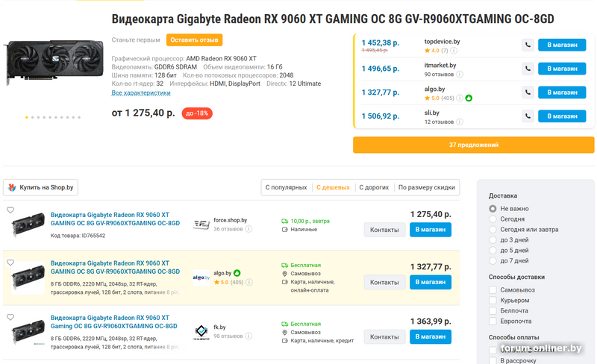The width and height of the screenshot is (597, 364).
Task: Open info icon next to topdevice.by rating
Action: point(454,51)
